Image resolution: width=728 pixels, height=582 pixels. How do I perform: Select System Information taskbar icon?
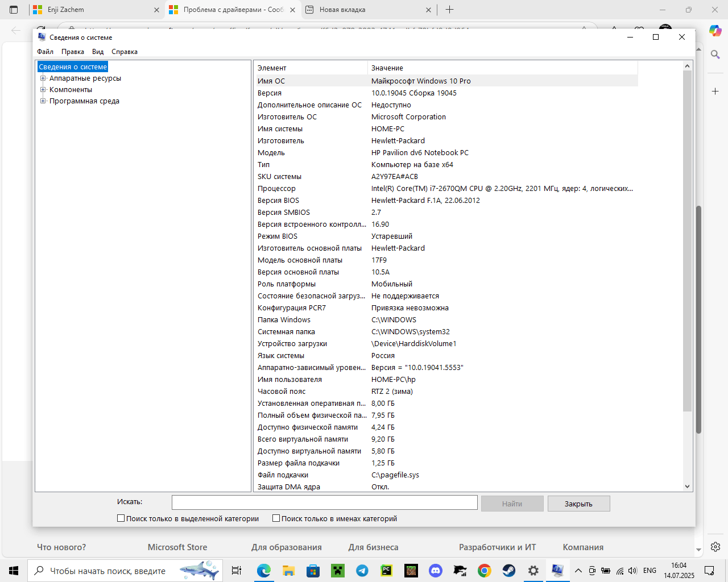click(557, 571)
